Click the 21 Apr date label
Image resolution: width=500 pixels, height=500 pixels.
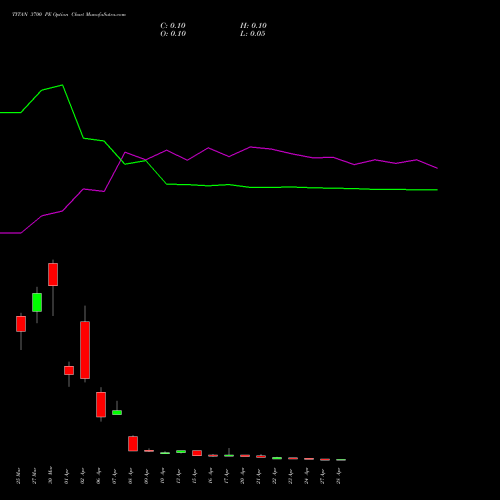(x=258, y=476)
